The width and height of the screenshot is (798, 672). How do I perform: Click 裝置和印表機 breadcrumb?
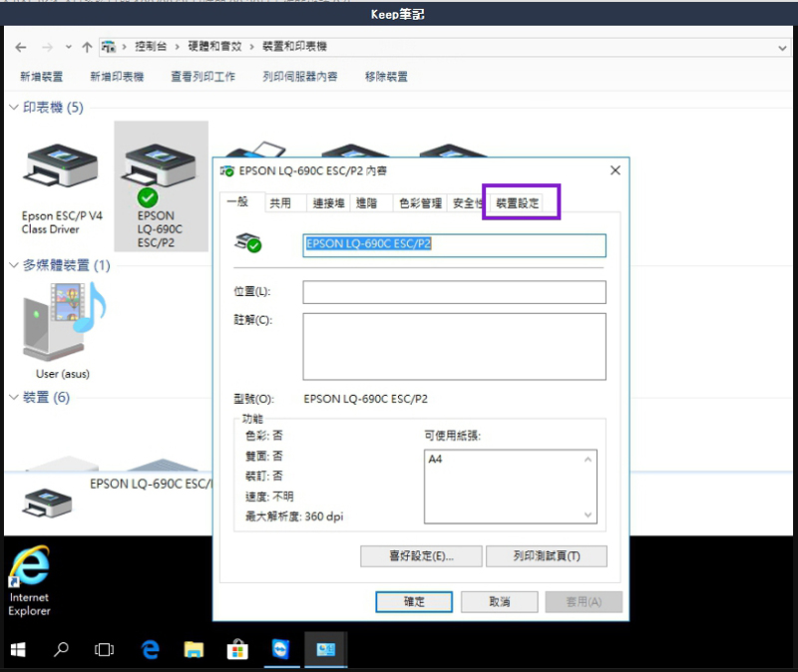(x=294, y=46)
